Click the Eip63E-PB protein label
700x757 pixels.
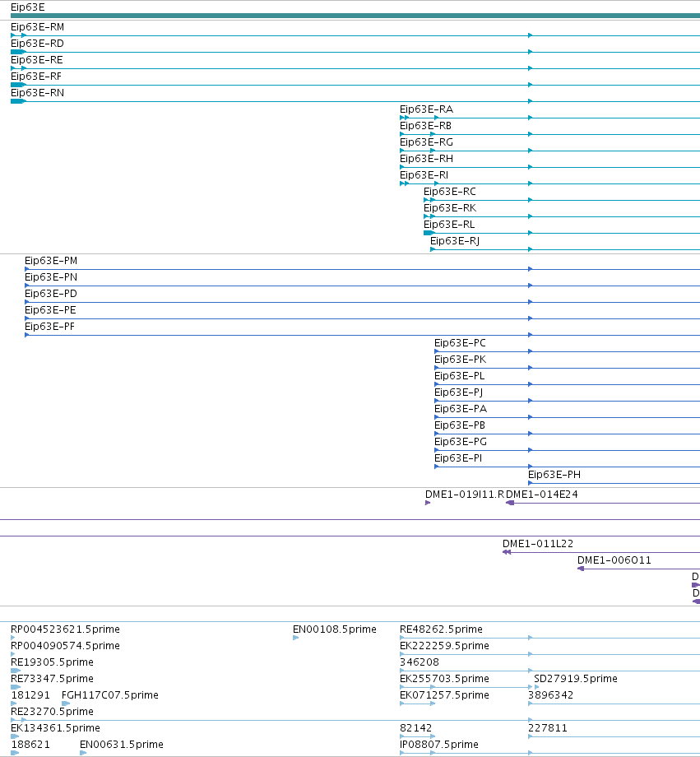point(460,425)
